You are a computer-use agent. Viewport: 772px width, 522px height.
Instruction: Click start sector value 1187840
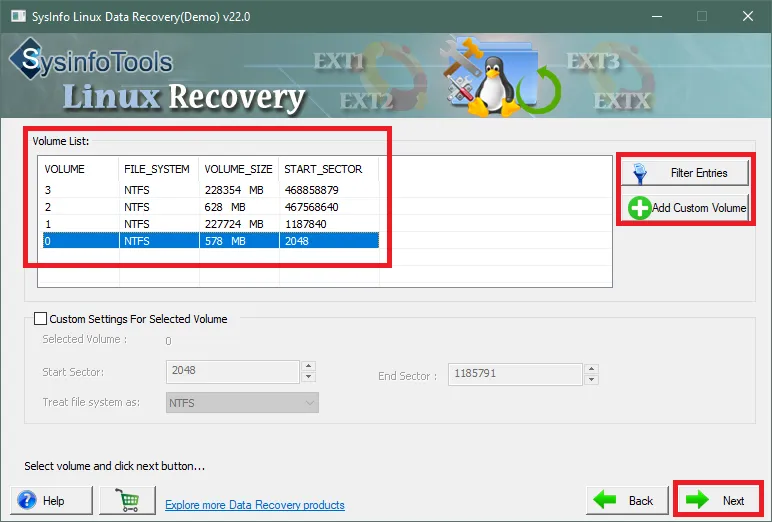click(305, 224)
